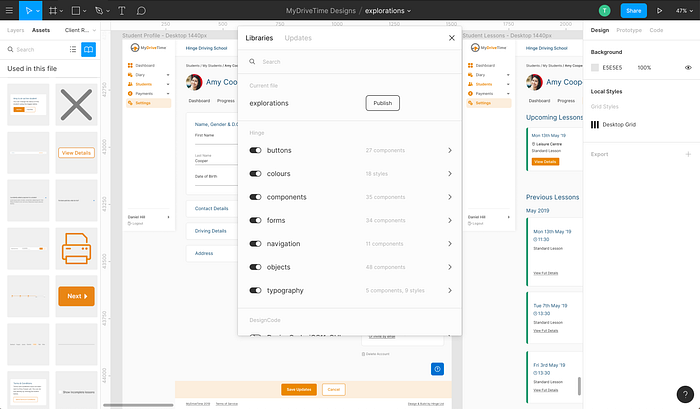Toggle the forms library switch
Screen dimensions: 700x409
point(255,220)
